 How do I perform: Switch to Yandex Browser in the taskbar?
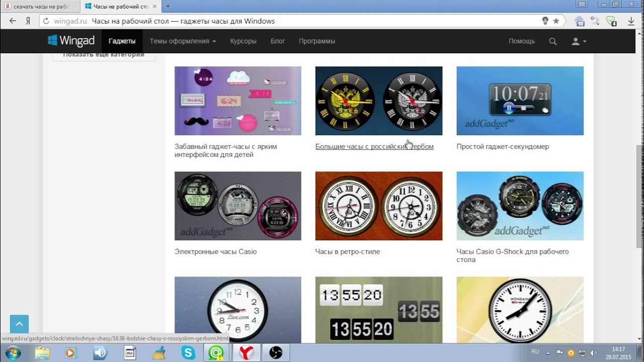click(246, 352)
